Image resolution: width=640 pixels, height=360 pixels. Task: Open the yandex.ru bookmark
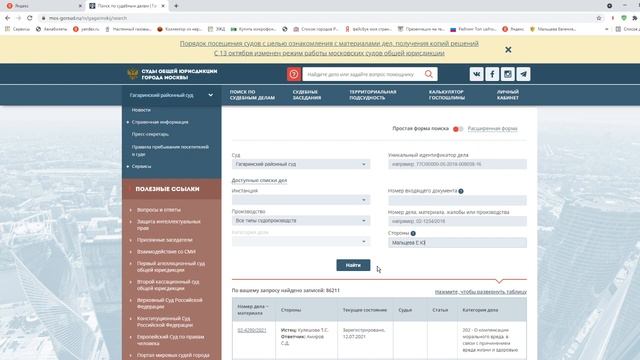tap(86, 29)
